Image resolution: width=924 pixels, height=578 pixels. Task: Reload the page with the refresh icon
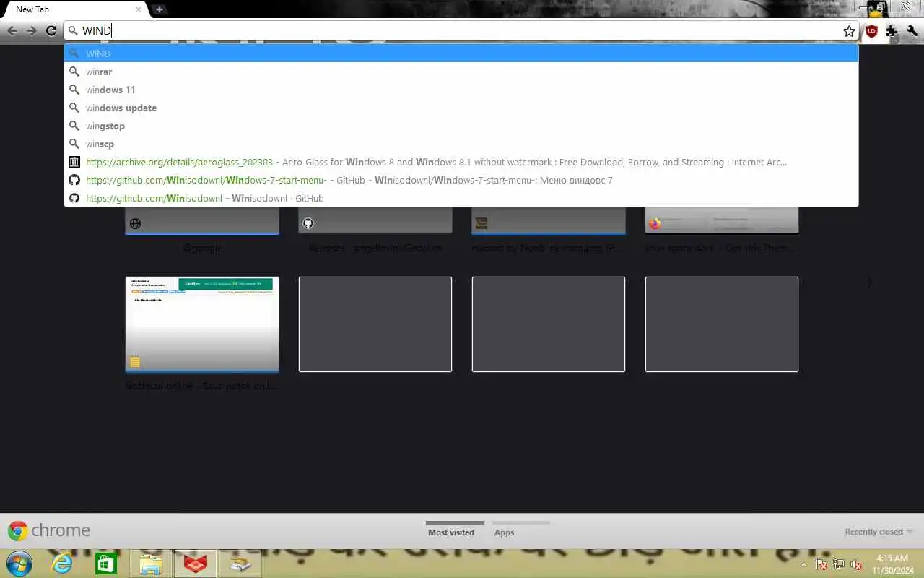pyautogui.click(x=51, y=30)
